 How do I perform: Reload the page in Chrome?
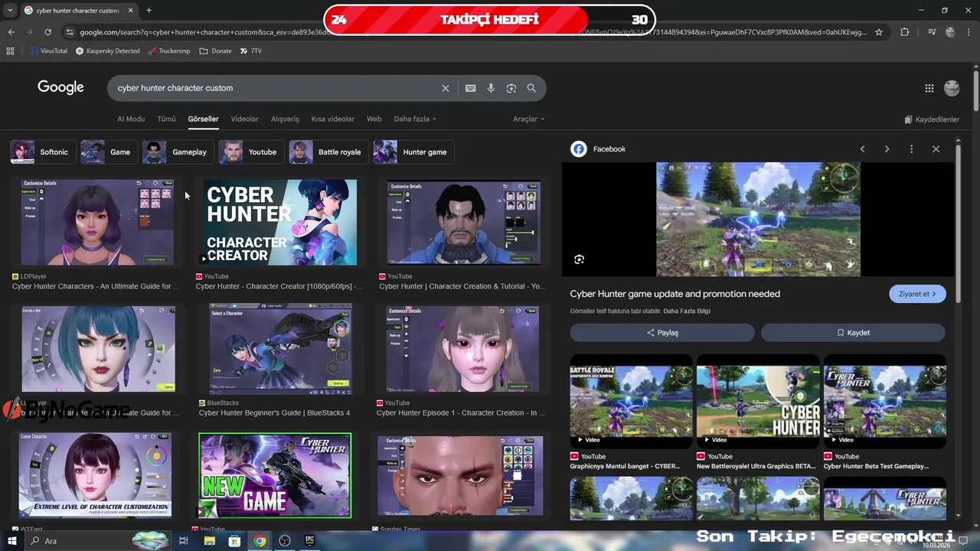point(47,32)
